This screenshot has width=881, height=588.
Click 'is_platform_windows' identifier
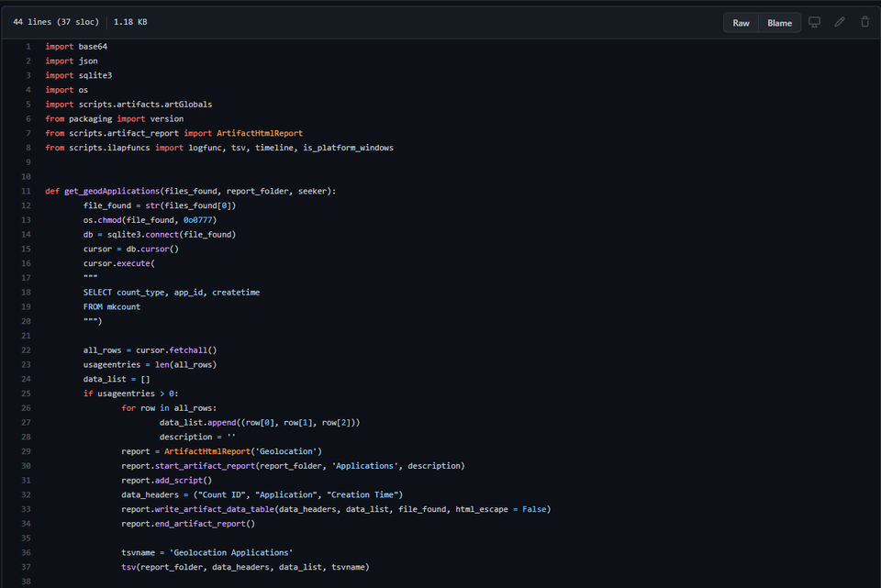tap(348, 148)
